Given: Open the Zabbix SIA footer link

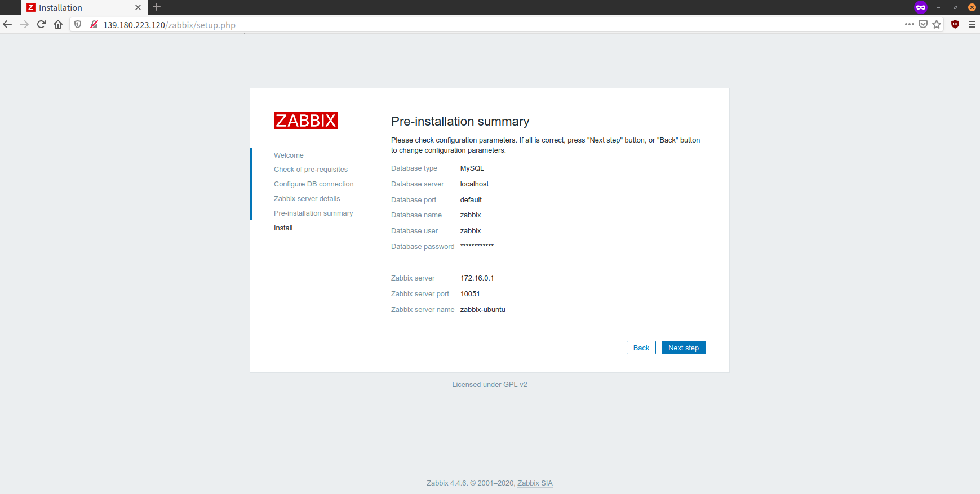Looking at the screenshot, I should point(535,483).
